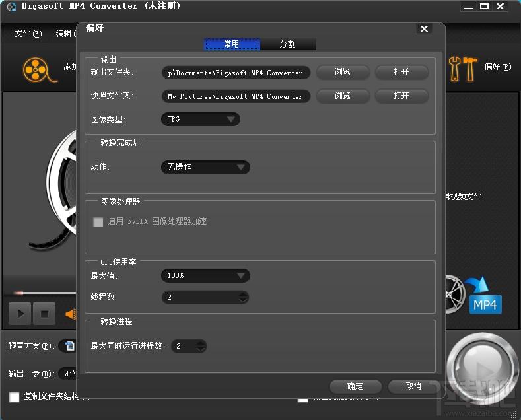Browse for the snapshot folder
Image resolution: width=521 pixels, height=420 pixels.
tap(343, 96)
